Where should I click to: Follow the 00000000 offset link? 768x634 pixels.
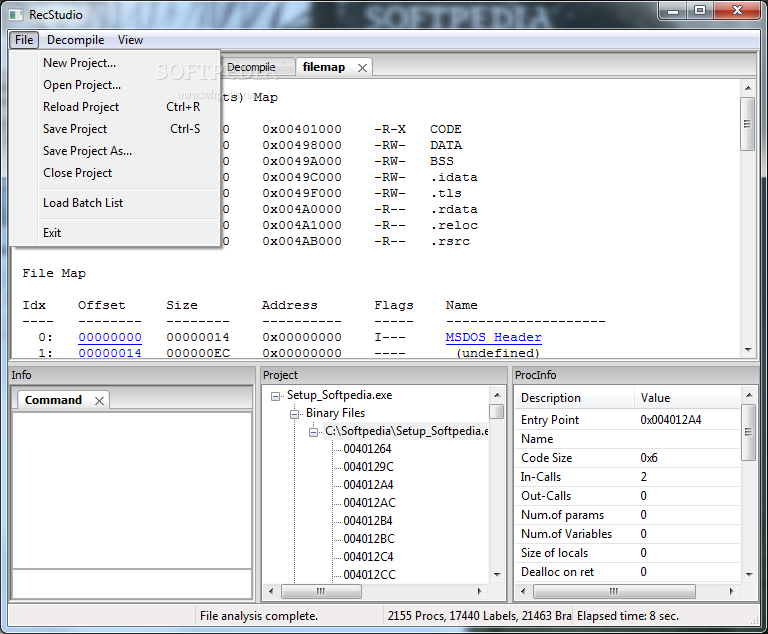110,337
